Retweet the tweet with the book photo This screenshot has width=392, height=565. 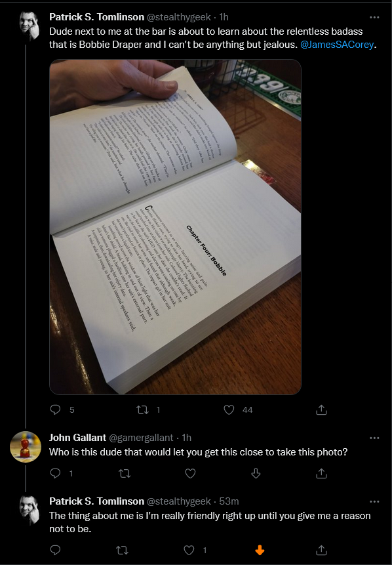click(x=143, y=409)
